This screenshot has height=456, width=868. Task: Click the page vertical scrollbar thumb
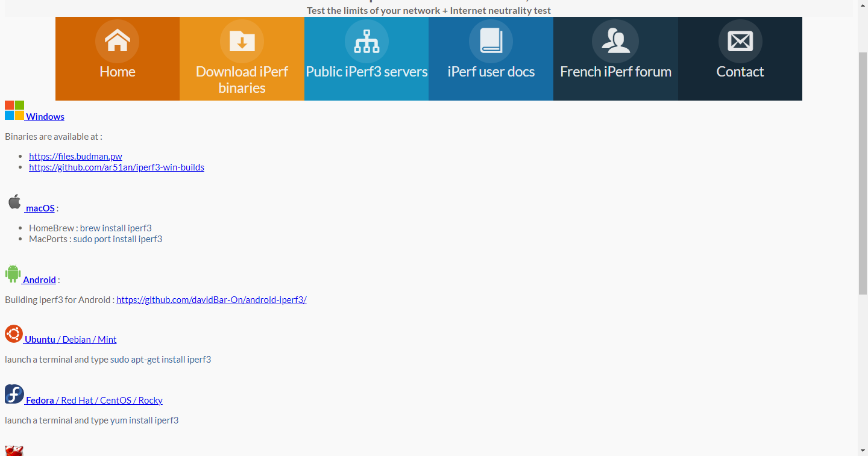point(863,173)
